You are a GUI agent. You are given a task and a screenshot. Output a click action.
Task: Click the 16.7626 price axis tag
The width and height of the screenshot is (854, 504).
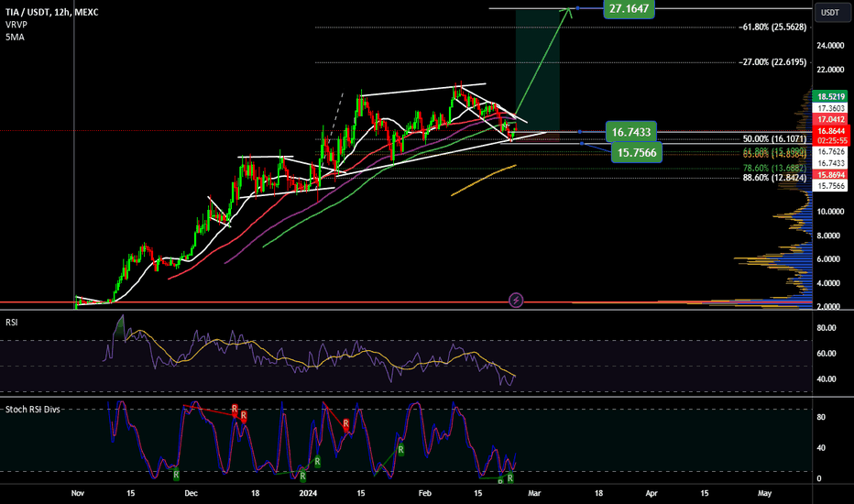pyautogui.click(x=830, y=151)
